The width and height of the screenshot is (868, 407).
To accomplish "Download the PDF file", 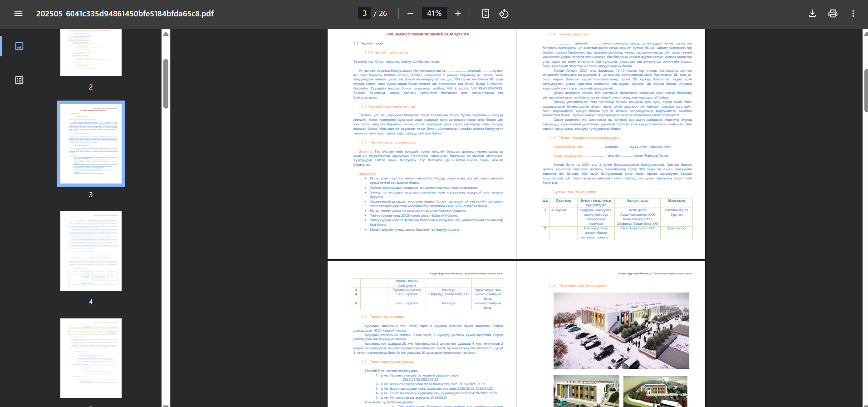I will point(812,14).
